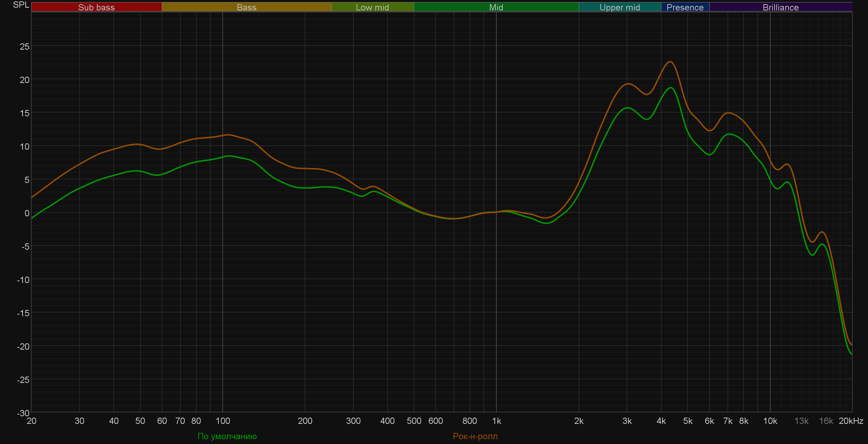Image resolution: width=868 pixels, height=444 pixels.
Task: Click the orange curve's highest peak
Action: pos(670,62)
